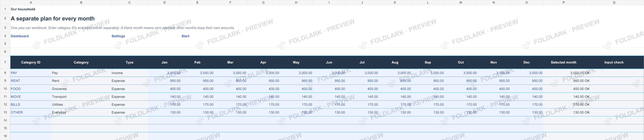
Task: Select row 8 header
Action: (5, 73)
